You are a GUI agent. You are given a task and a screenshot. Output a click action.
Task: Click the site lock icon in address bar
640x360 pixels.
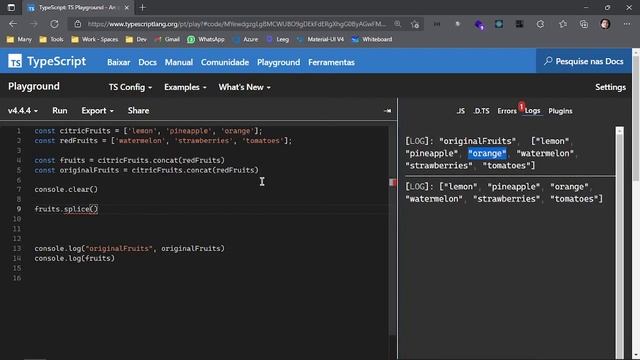[x=78, y=24]
